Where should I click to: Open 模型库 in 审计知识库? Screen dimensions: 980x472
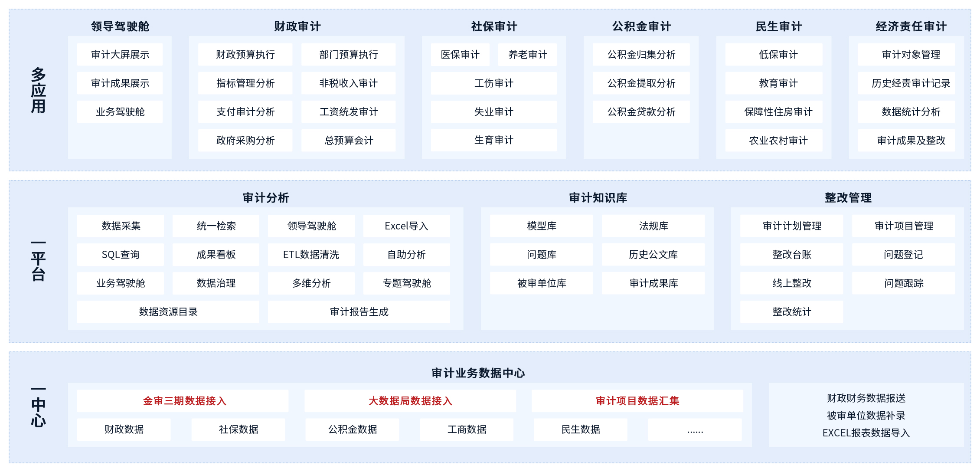click(541, 226)
